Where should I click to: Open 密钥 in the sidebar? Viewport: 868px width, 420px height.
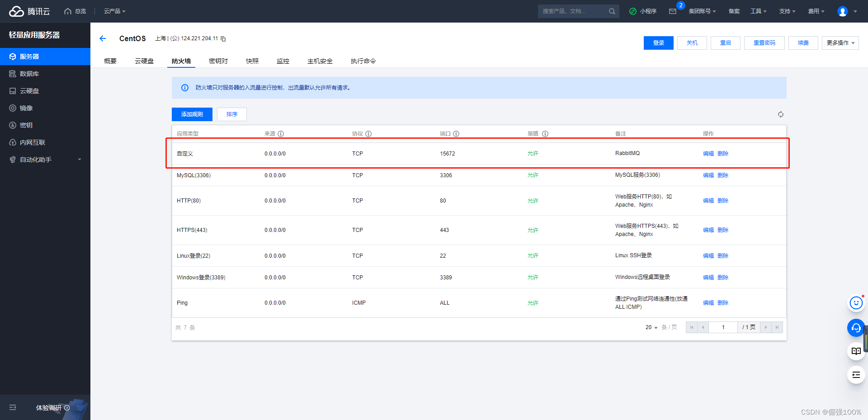click(45, 125)
